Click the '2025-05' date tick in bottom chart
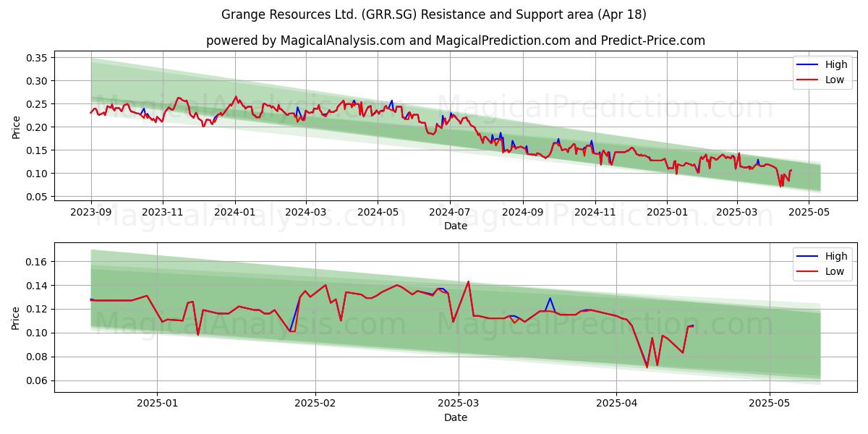The height and width of the screenshot is (434, 868). (x=770, y=406)
